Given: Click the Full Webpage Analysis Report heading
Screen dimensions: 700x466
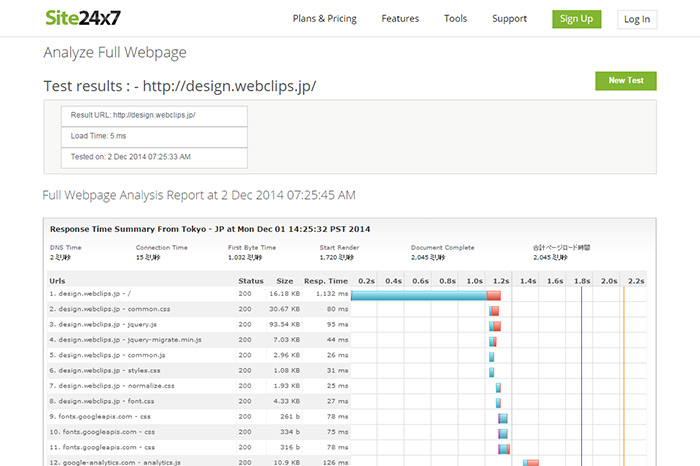Looking at the screenshot, I should (199, 195).
